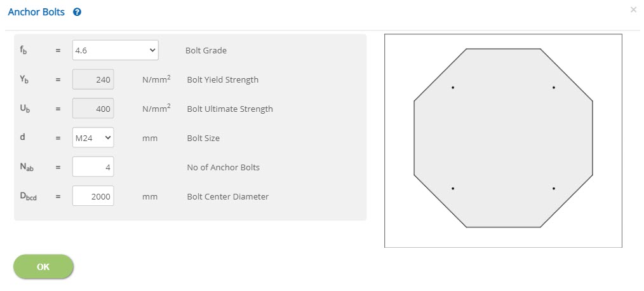Confirm with the green OK button
This screenshot has width=644, height=291.
click(44, 267)
